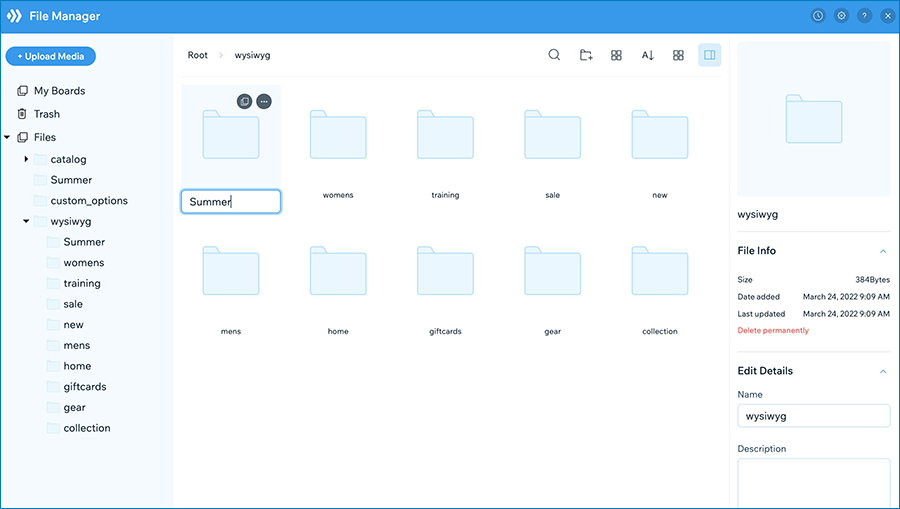The height and width of the screenshot is (509, 900).
Task: Click the File Manager logo icon
Action: coord(14,16)
